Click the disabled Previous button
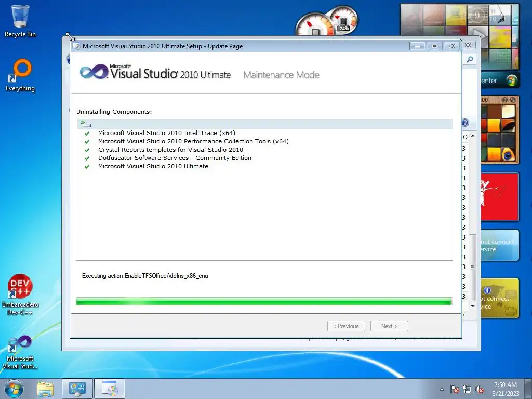532x399 pixels. 346,326
